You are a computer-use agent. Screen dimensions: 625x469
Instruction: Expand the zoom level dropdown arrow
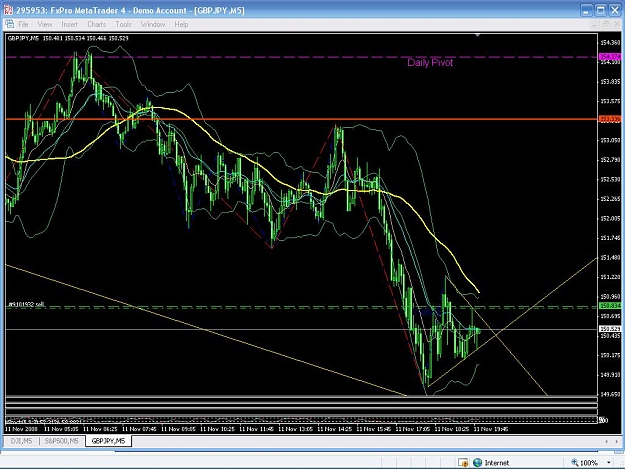click(609, 463)
